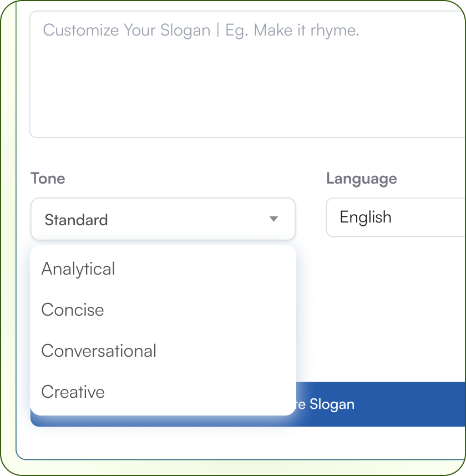Switch tone to Creative
Image resolution: width=466 pixels, height=476 pixels.
tap(73, 392)
